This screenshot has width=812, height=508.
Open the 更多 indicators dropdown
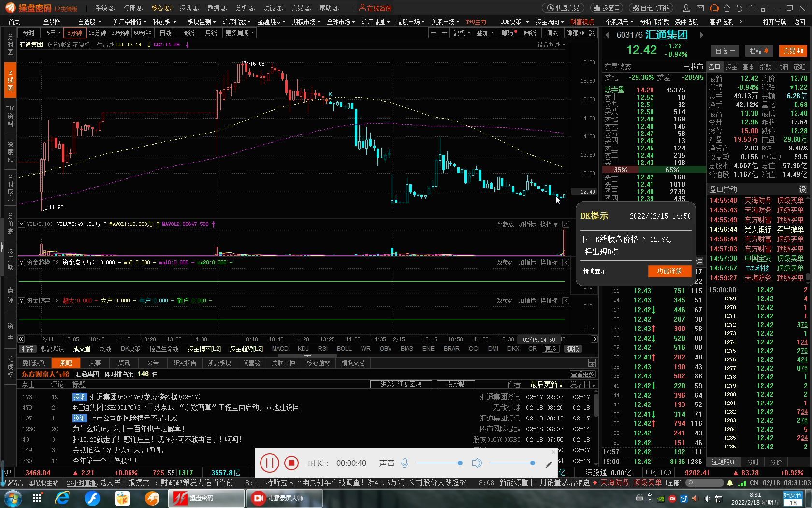(x=551, y=349)
